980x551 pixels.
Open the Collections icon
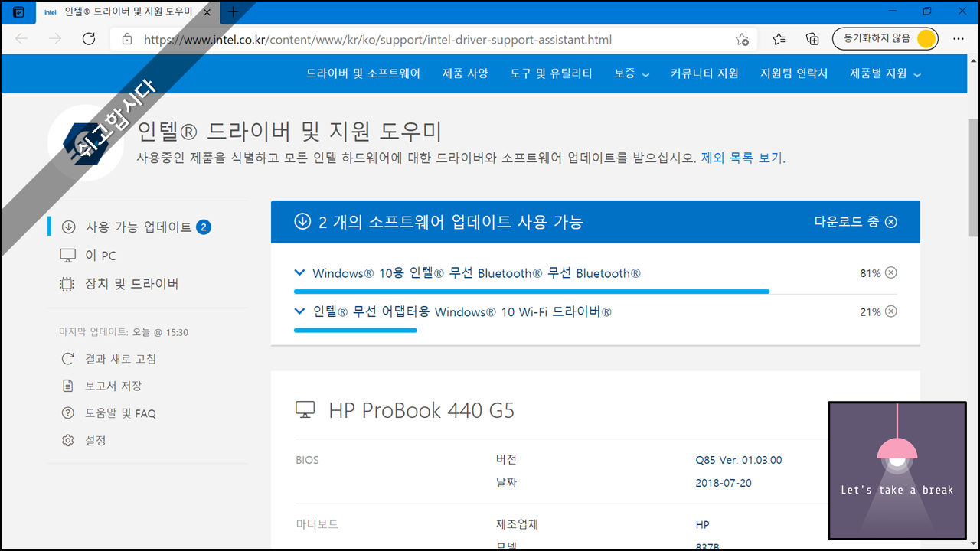tap(813, 39)
